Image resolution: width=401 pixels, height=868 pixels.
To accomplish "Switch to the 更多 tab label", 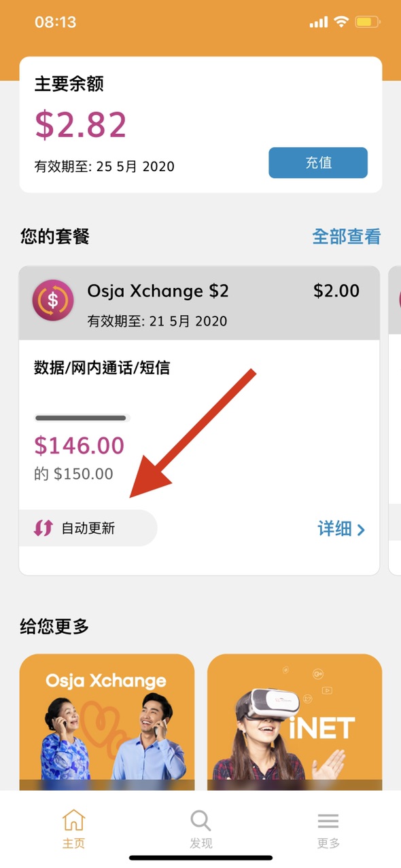I will point(328,843).
